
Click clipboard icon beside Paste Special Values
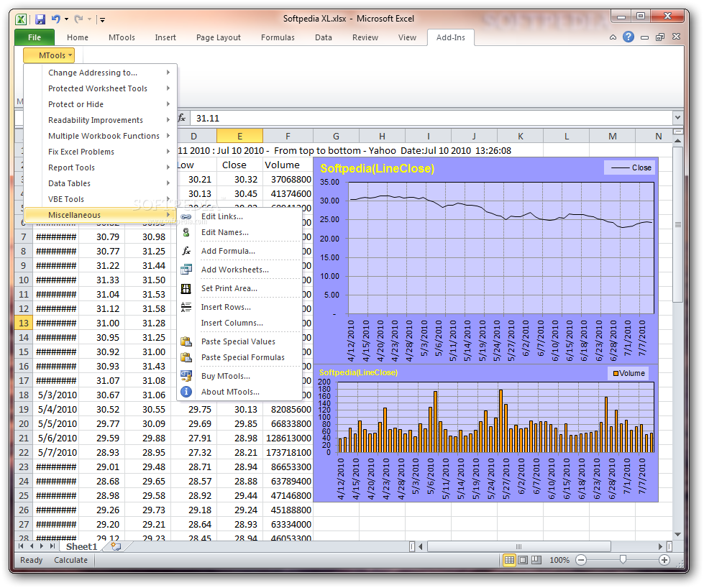[186, 341]
